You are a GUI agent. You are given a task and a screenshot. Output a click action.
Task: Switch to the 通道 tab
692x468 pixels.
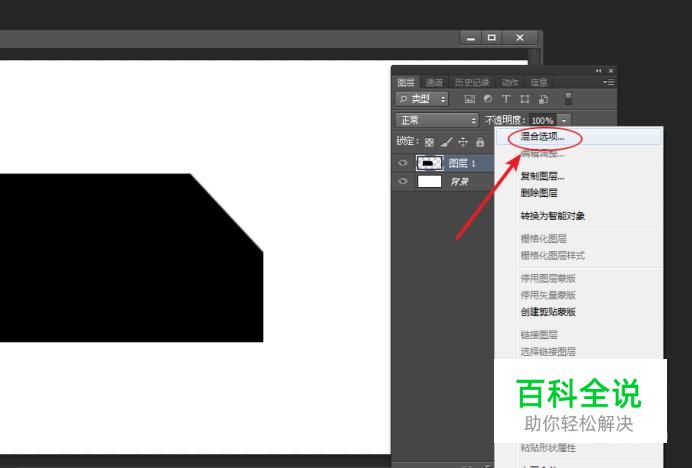434,83
